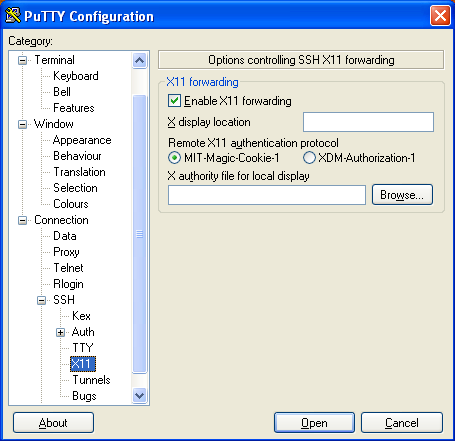Close the PuTTY Configuration window
The width and height of the screenshot is (455, 441).
click(440, 15)
